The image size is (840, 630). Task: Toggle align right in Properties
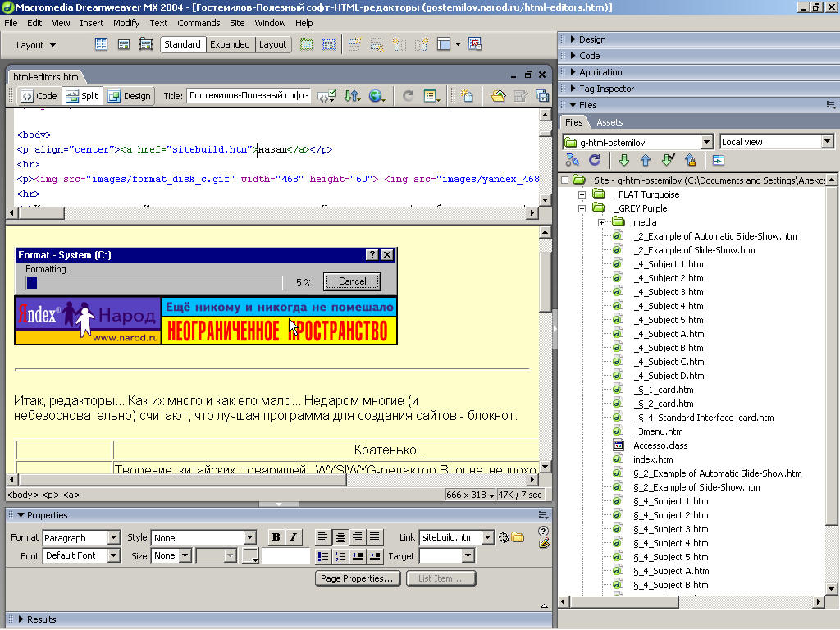pyautogui.click(x=358, y=536)
